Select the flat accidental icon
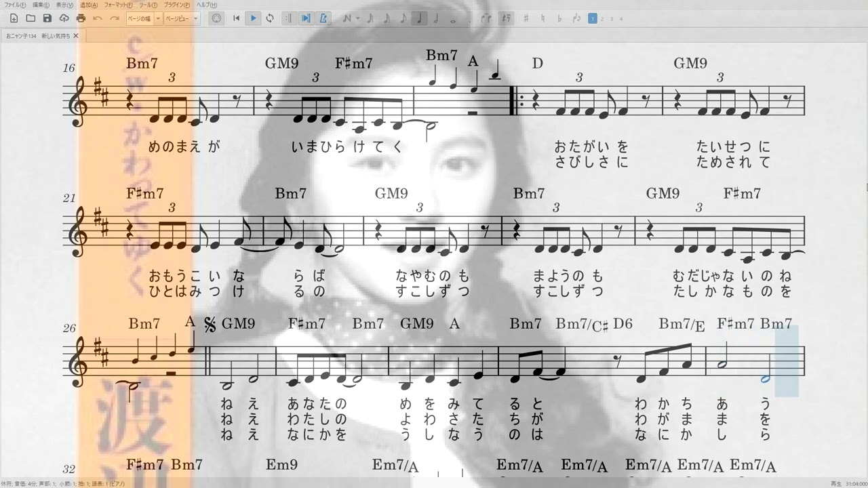Screen dimensions: 868x488 tap(559, 18)
